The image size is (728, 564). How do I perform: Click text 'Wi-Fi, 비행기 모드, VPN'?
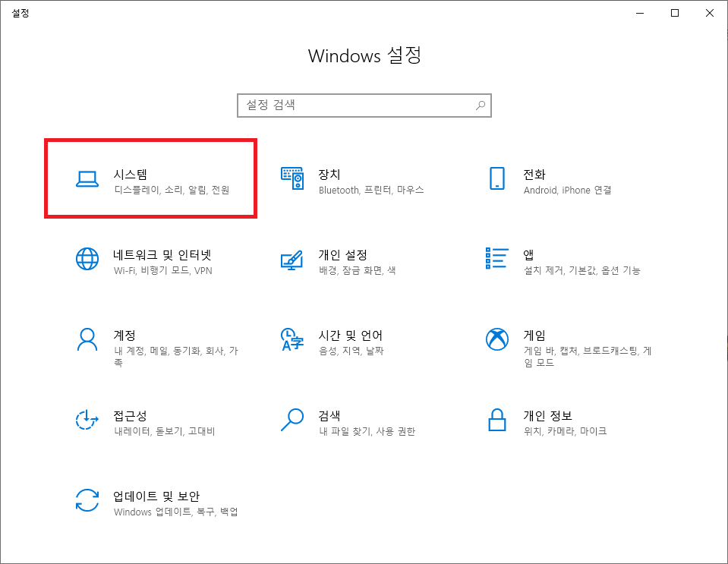(163, 271)
